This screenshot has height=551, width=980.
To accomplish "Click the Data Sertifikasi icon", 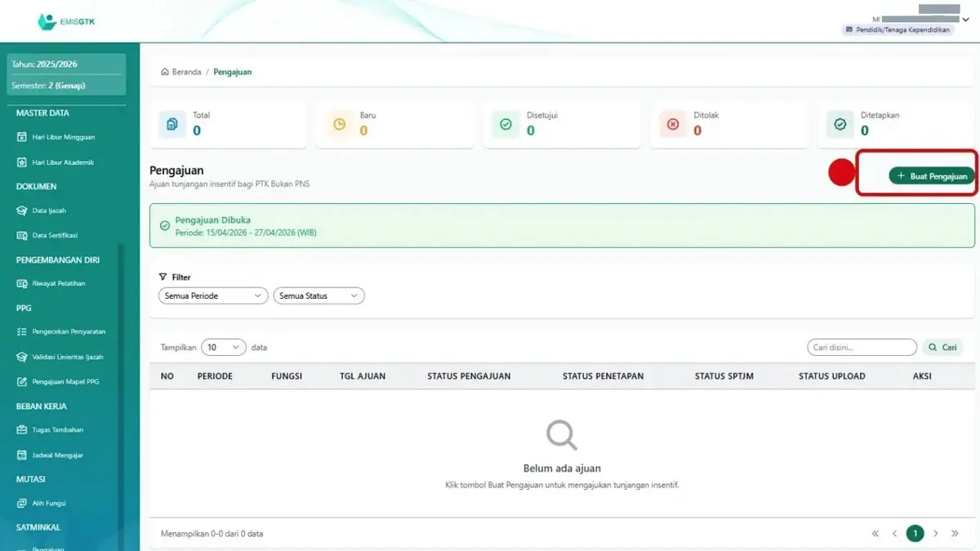I will (22, 235).
